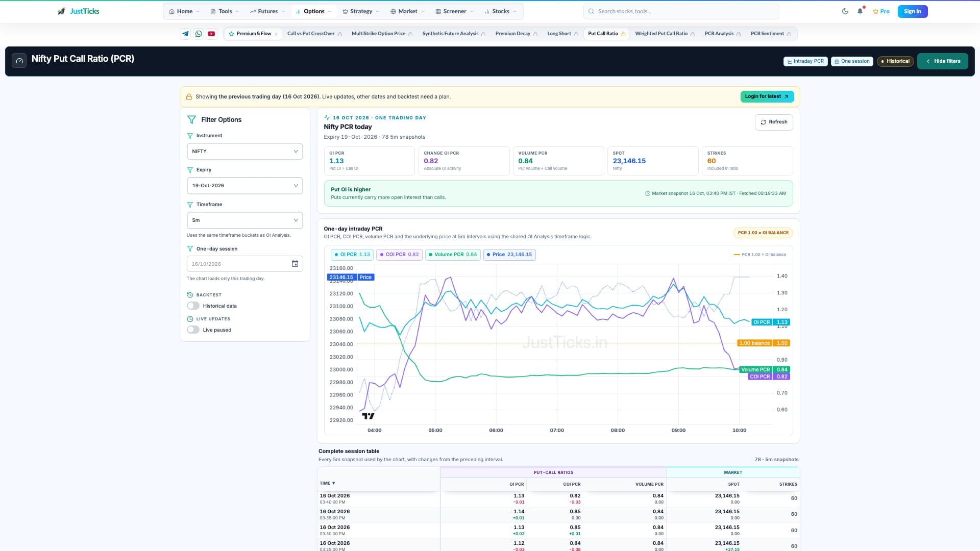Viewport: 980px width, 551px height.
Task: Expand the Strategy navigation menu
Action: click(x=361, y=11)
